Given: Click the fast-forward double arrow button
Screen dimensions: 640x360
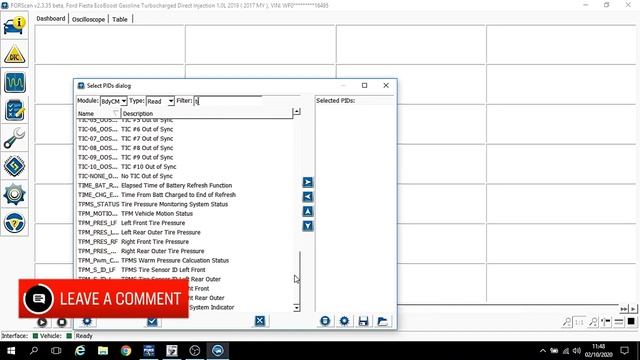Looking at the screenshot, I should 623,309.
